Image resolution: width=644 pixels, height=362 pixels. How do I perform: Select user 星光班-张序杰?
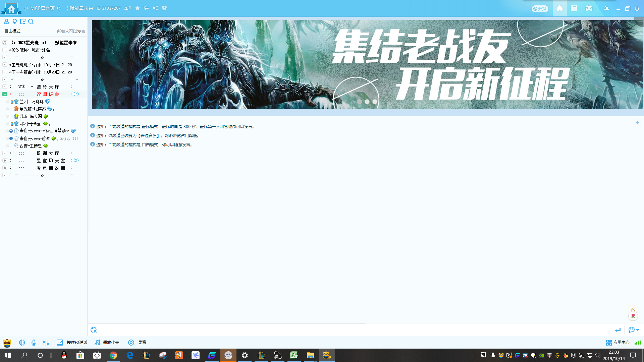[x=44, y=109]
